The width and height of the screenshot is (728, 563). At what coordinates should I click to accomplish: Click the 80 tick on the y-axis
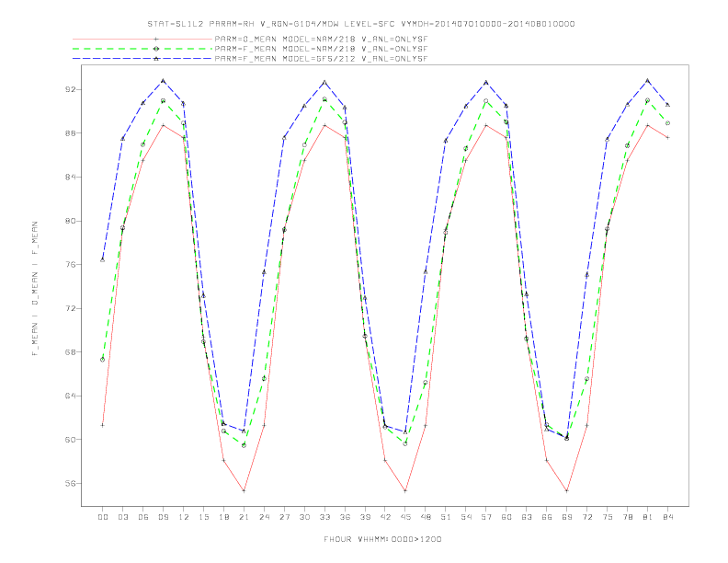coord(71,221)
